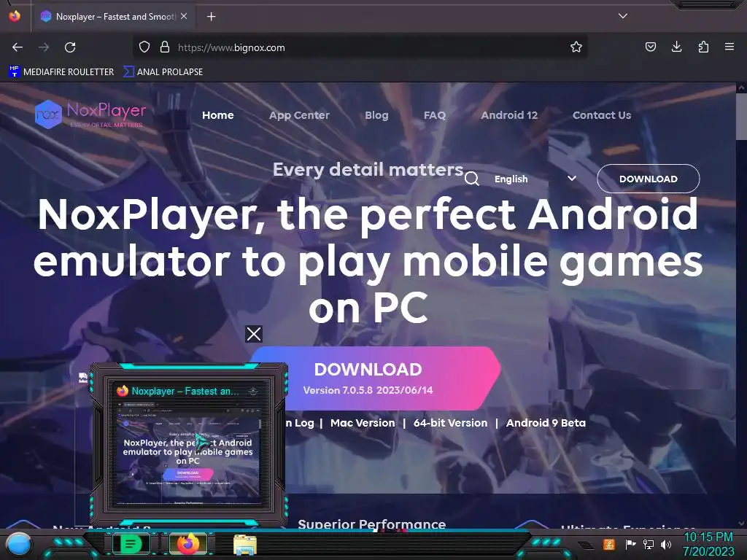747x560 pixels.
Task: Open the clock showing 10:15 PM
Action: tap(708, 544)
